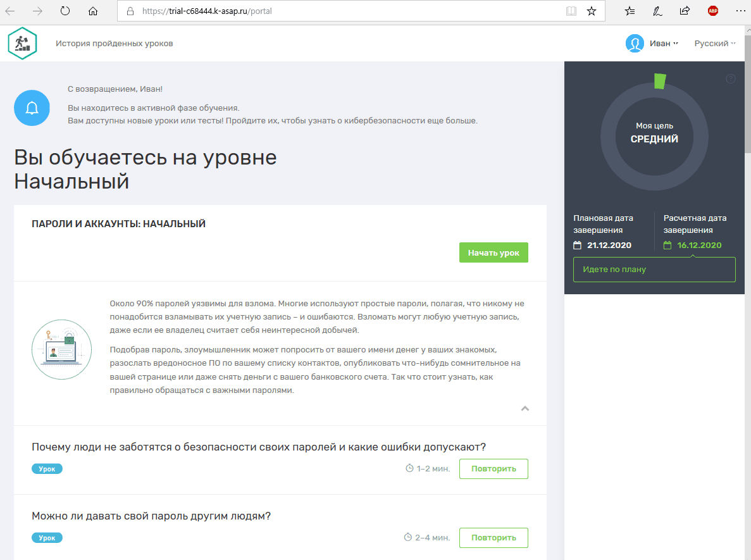
Task: Click the Урок tag under first lesson
Action: point(47,468)
